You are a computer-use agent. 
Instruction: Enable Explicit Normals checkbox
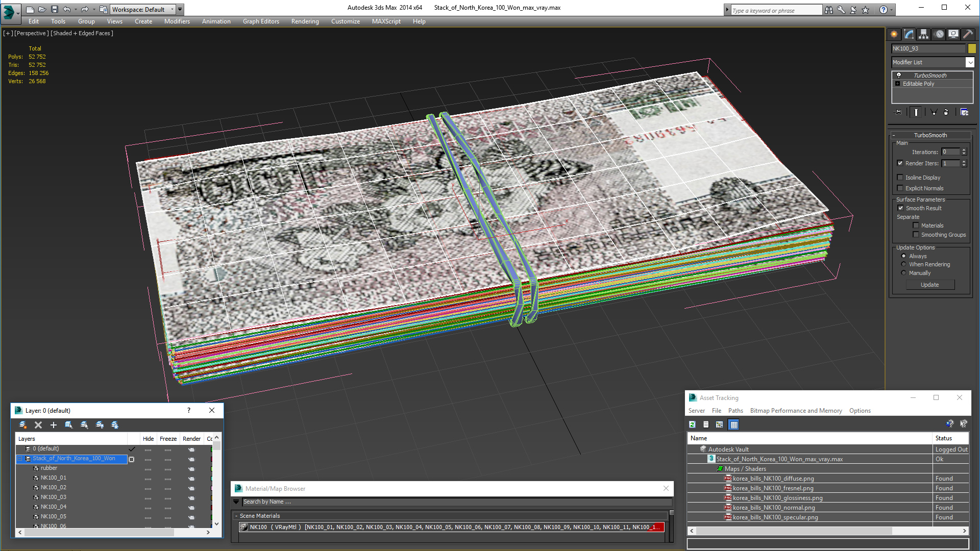pyautogui.click(x=900, y=188)
